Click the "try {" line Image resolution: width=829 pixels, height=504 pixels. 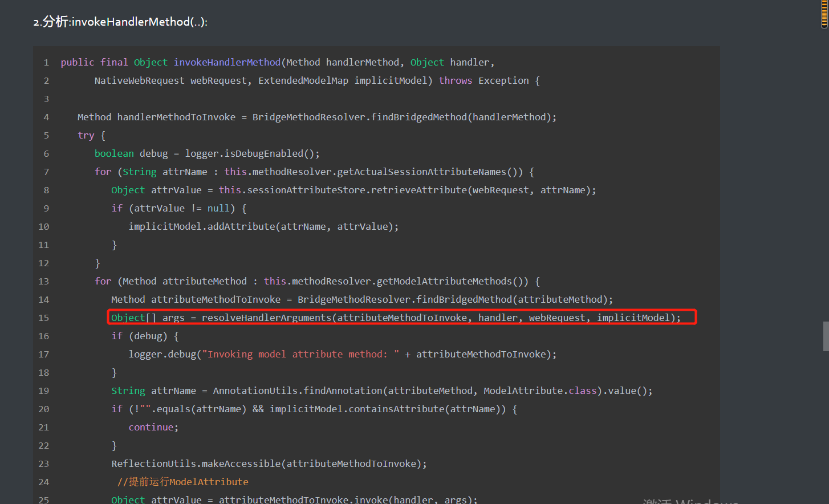click(91, 135)
